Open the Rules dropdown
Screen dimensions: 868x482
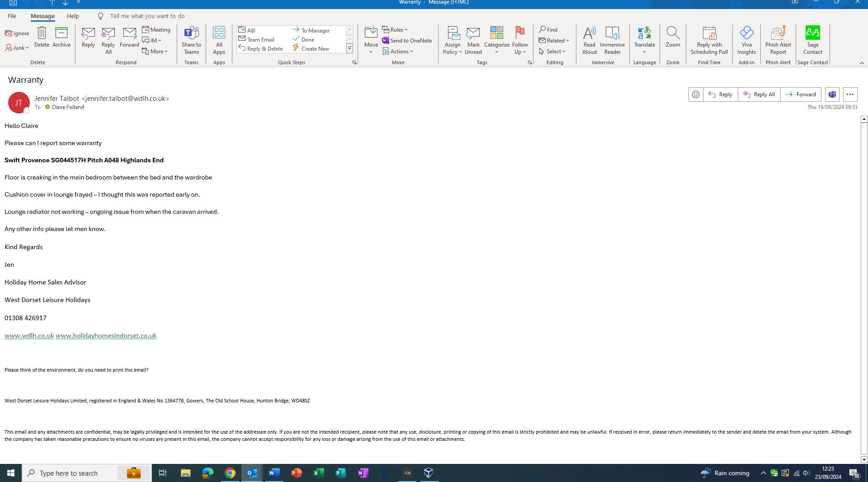coord(395,30)
